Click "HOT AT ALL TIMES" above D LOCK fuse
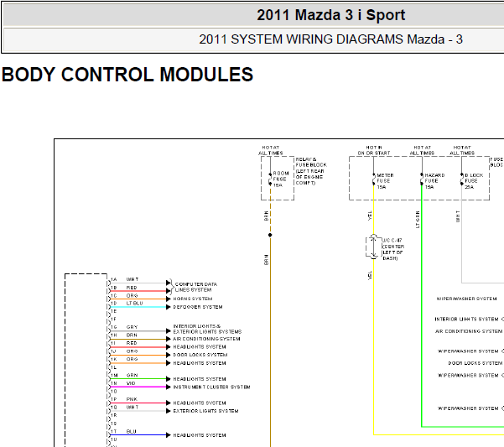Viewport: 504px width, 447px height. [x=462, y=150]
